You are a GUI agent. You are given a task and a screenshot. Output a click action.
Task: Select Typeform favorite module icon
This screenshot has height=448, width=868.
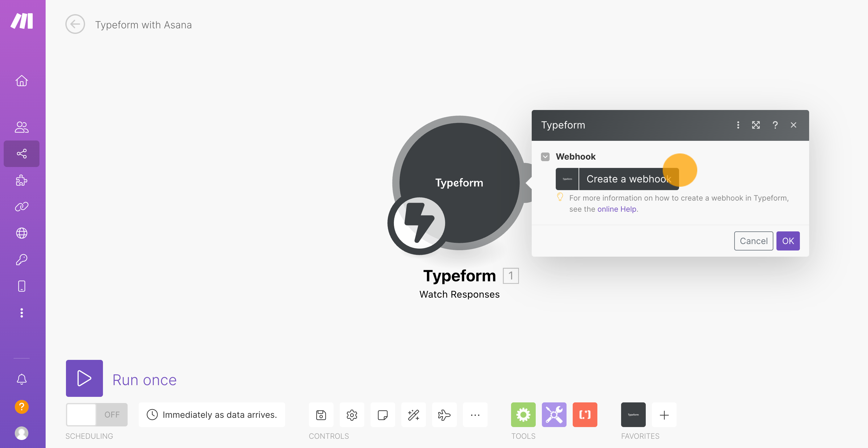coord(633,415)
